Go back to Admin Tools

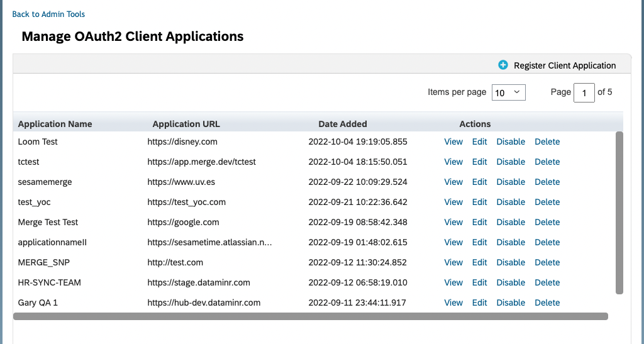tap(48, 14)
